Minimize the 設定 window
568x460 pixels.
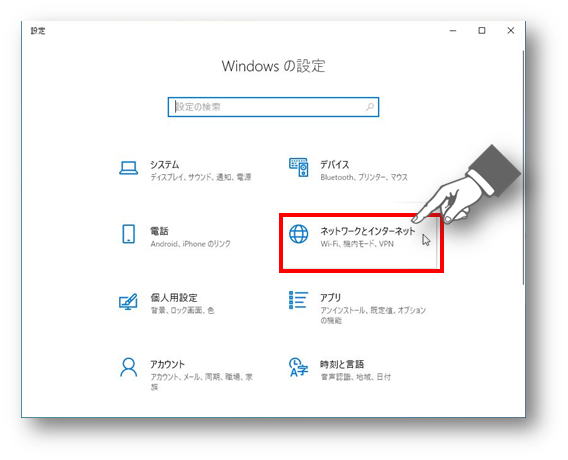(x=453, y=31)
